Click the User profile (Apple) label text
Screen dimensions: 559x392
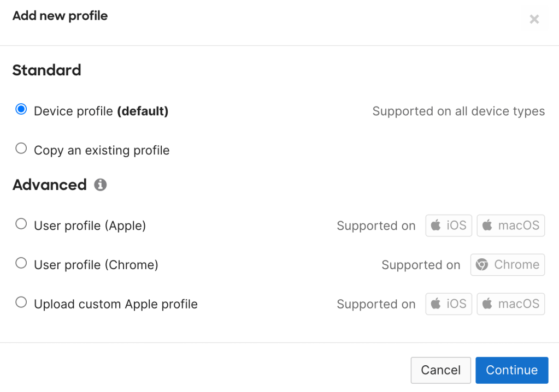90,226
